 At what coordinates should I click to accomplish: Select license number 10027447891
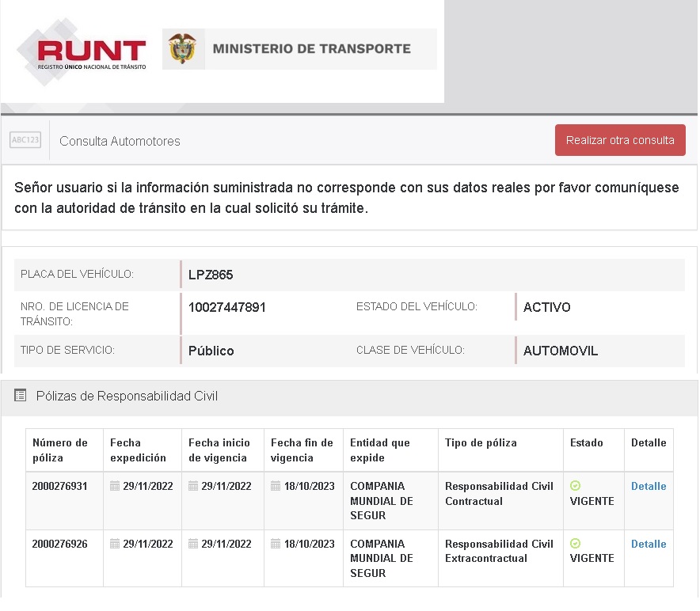click(226, 307)
